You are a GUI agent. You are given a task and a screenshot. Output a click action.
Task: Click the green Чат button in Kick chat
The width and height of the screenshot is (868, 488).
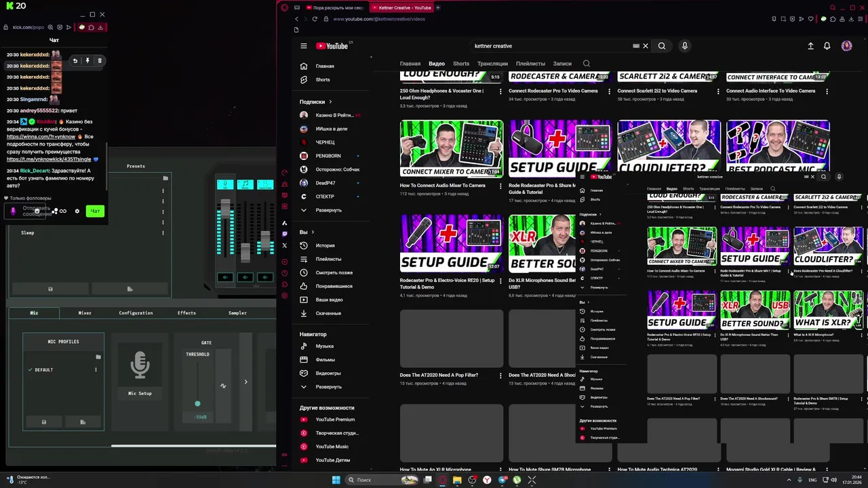coord(96,211)
